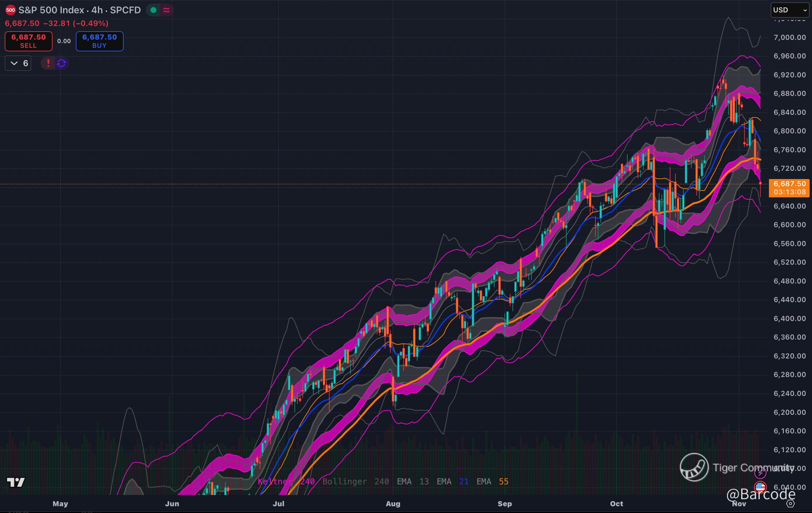Collapse the indicator legend showing 6

(x=18, y=63)
